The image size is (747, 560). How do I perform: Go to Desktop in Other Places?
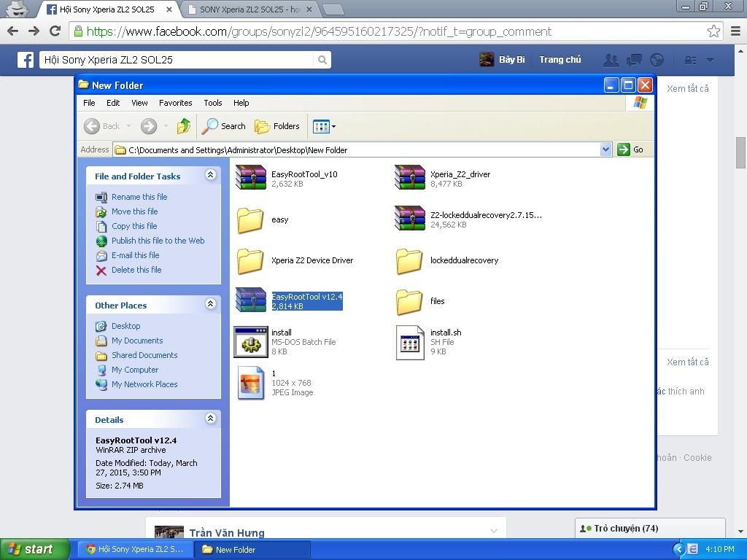[x=125, y=326]
